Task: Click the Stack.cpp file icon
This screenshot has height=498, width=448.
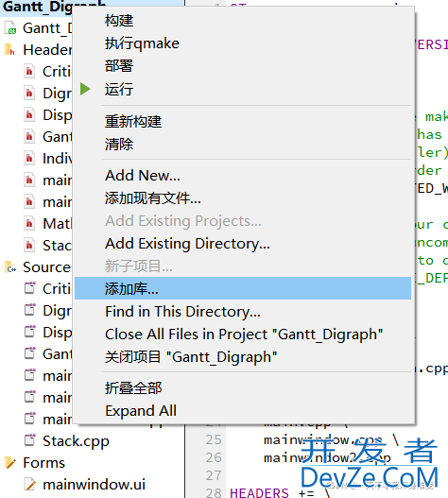Action: [30, 441]
